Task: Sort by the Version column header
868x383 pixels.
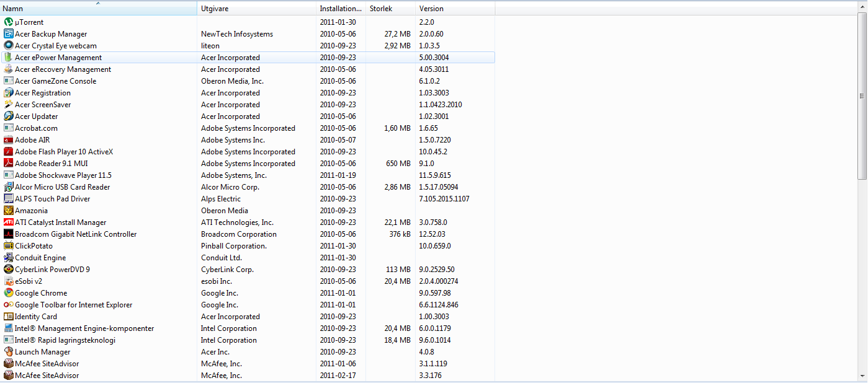Action: (x=455, y=9)
